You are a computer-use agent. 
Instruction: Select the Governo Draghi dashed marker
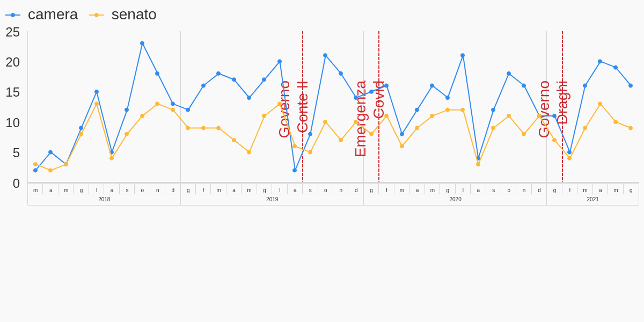coord(562,107)
